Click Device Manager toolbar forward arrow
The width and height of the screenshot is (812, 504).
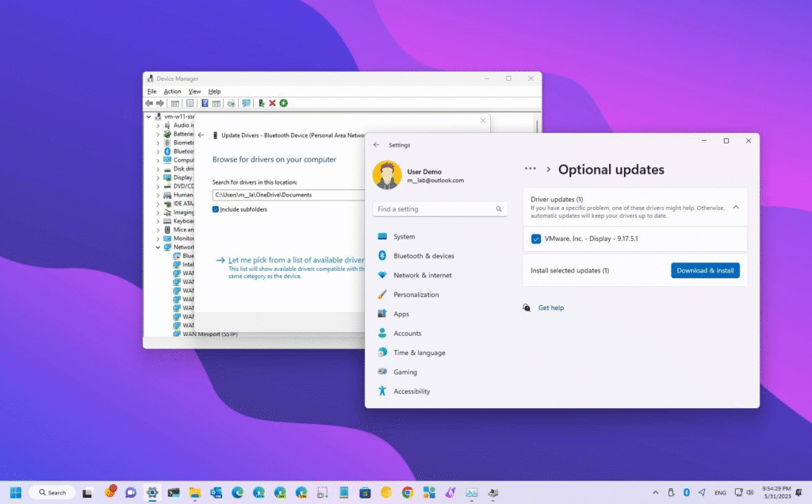coord(160,104)
